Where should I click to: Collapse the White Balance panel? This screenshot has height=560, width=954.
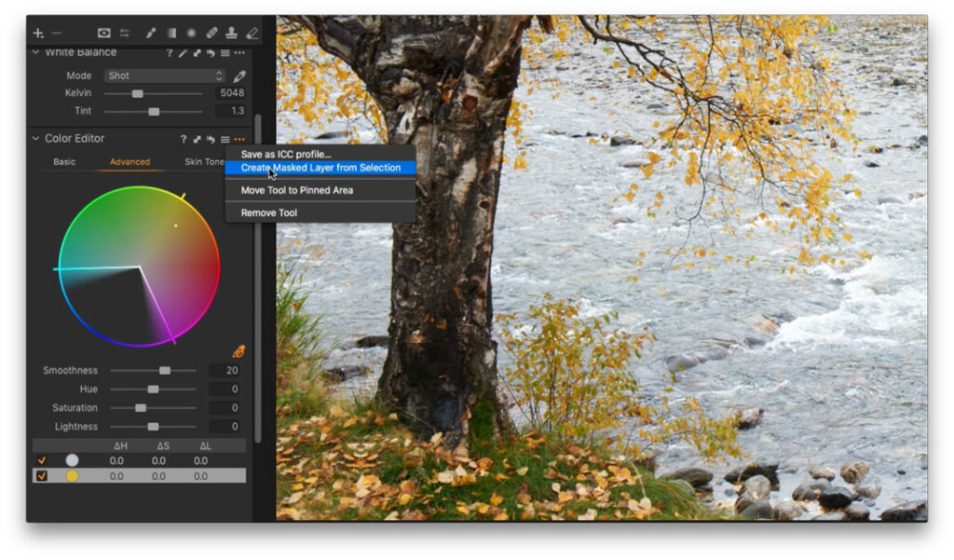pyautogui.click(x=34, y=52)
